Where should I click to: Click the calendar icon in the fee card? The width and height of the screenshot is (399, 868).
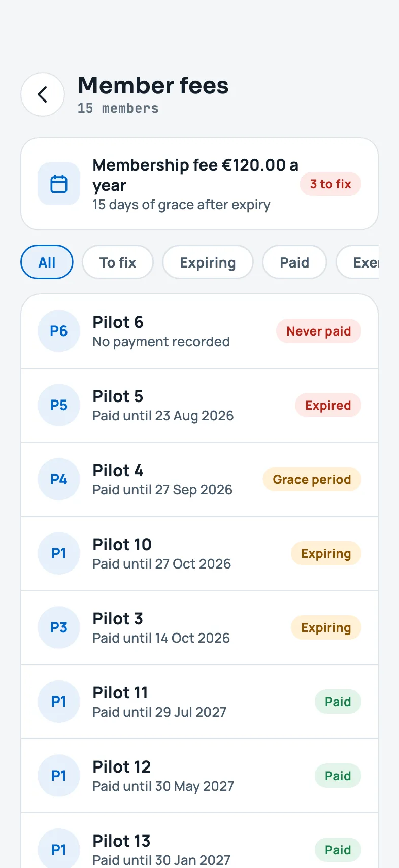point(59,184)
